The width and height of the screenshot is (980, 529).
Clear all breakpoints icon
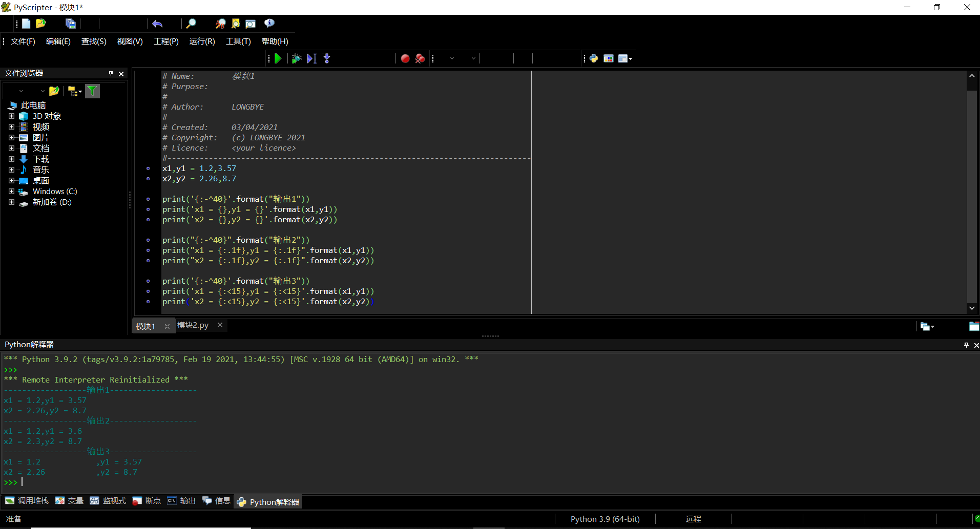[x=420, y=58]
